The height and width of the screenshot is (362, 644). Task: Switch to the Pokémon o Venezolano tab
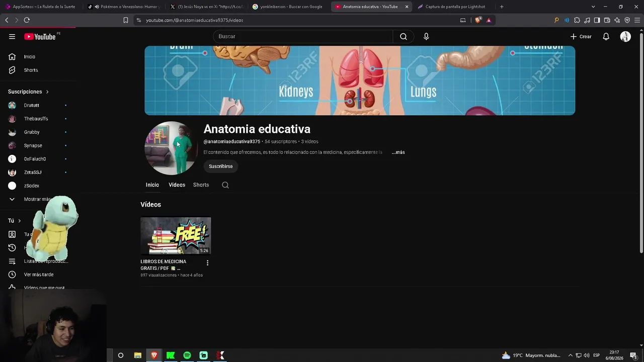[124, 7]
